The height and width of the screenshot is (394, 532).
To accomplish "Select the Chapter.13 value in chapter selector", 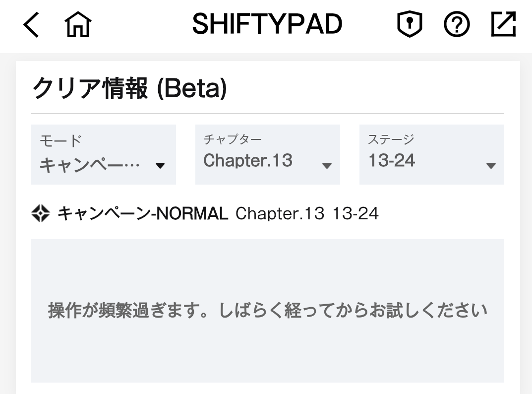I will [248, 160].
